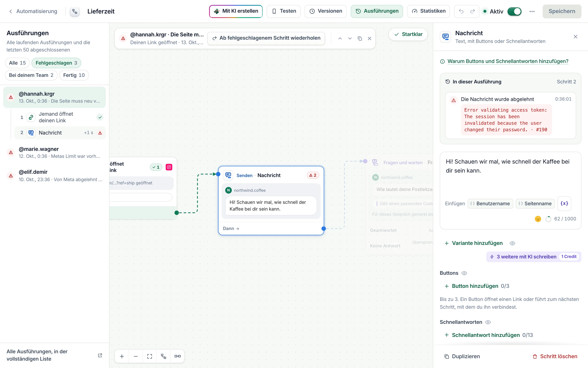The height and width of the screenshot is (368, 588).
Task: Go to next execution with down chevron
Action: (350, 38)
